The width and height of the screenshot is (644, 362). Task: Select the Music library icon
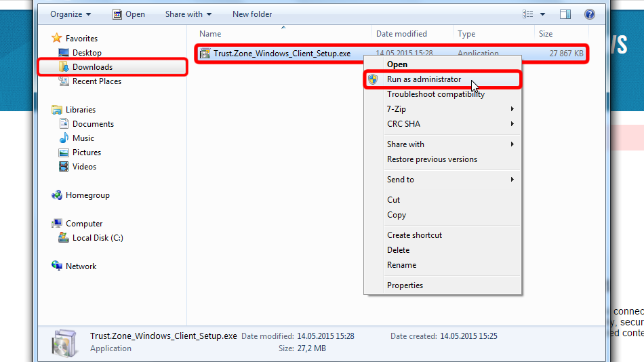64,138
